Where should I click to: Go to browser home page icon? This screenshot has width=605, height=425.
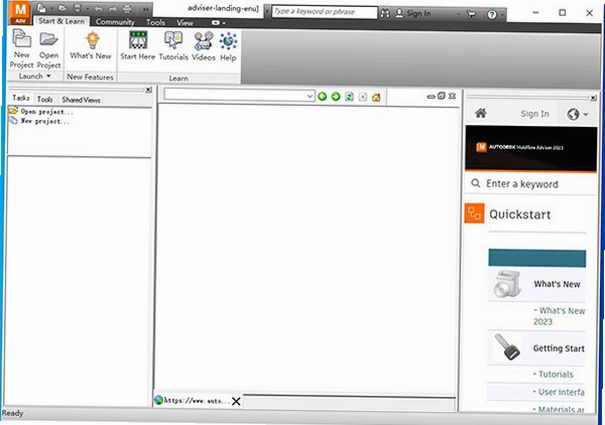[x=376, y=97]
